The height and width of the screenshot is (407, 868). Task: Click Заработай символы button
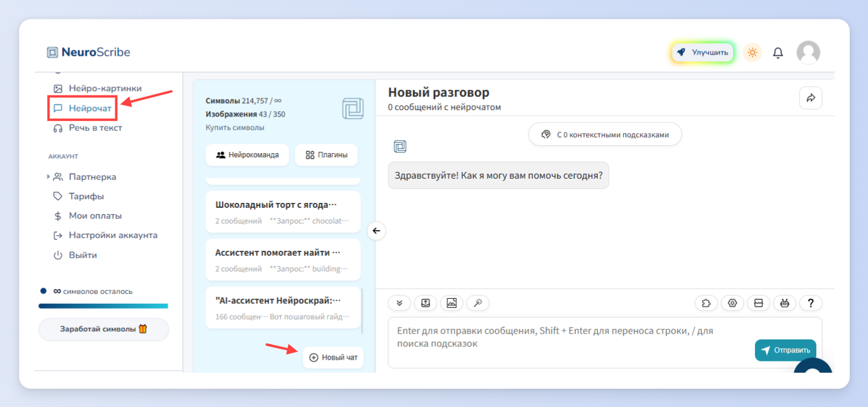tap(104, 329)
